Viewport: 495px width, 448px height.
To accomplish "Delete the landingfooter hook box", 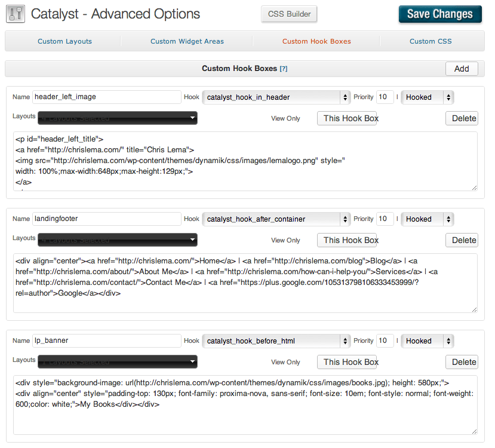I will point(463,240).
